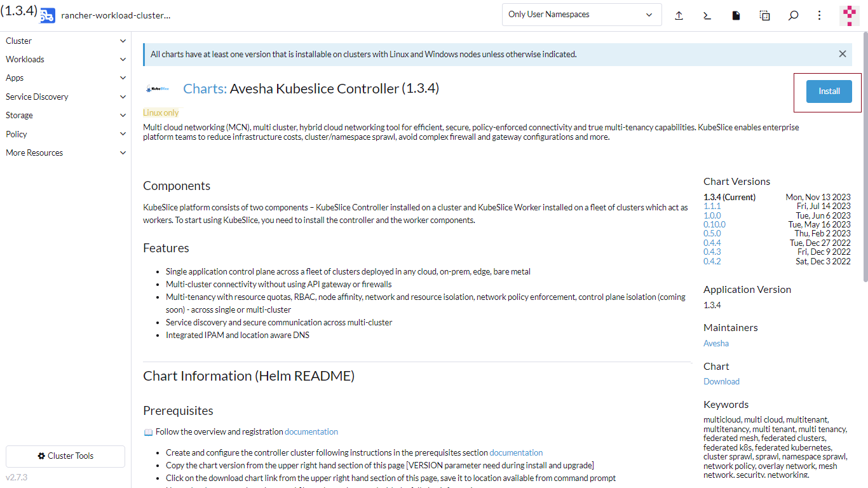The width and height of the screenshot is (868, 488).
Task: Expand the Policy sidebar section
Action: click(x=66, y=134)
